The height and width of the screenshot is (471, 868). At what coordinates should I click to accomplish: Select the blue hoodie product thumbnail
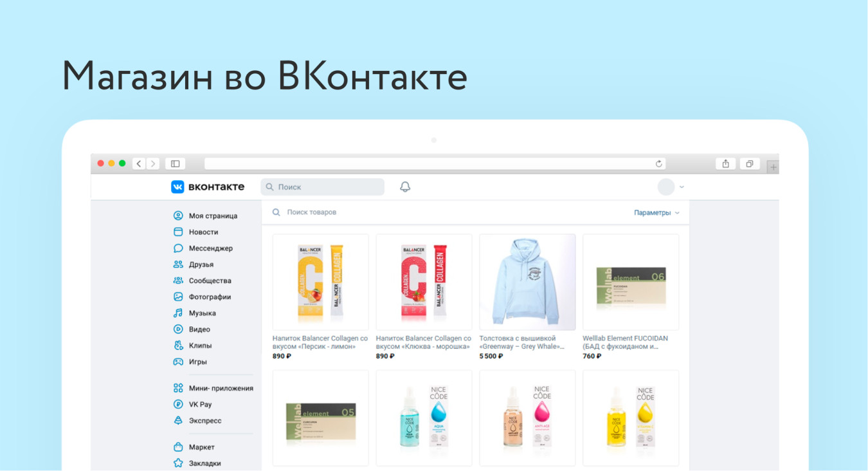pyautogui.click(x=527, y=282)
